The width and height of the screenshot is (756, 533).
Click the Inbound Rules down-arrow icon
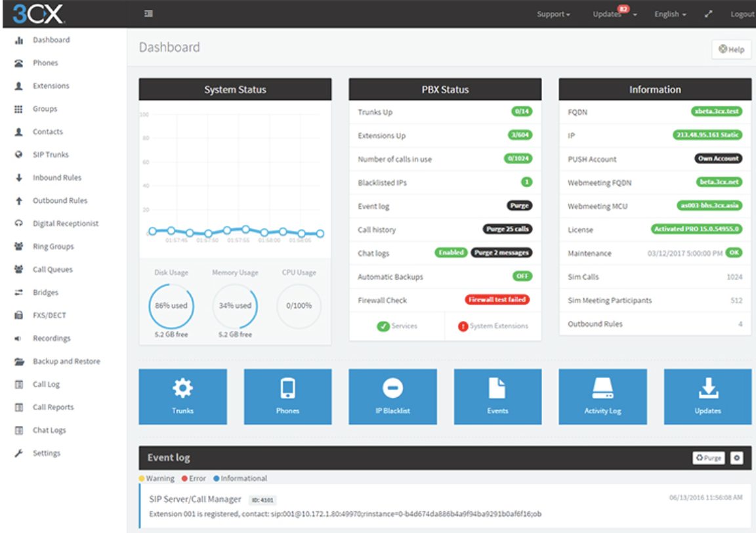19,177
